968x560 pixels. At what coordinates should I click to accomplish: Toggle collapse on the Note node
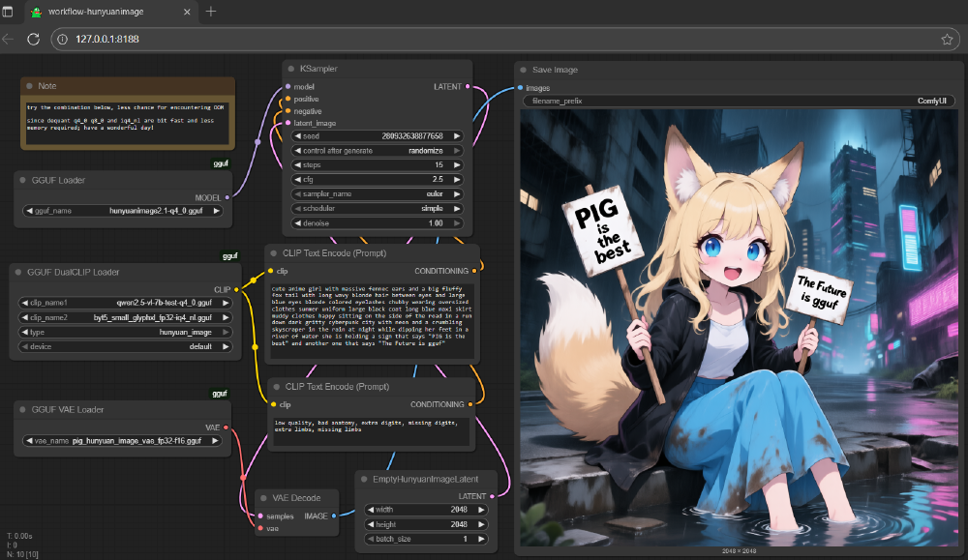coord(29,86)
